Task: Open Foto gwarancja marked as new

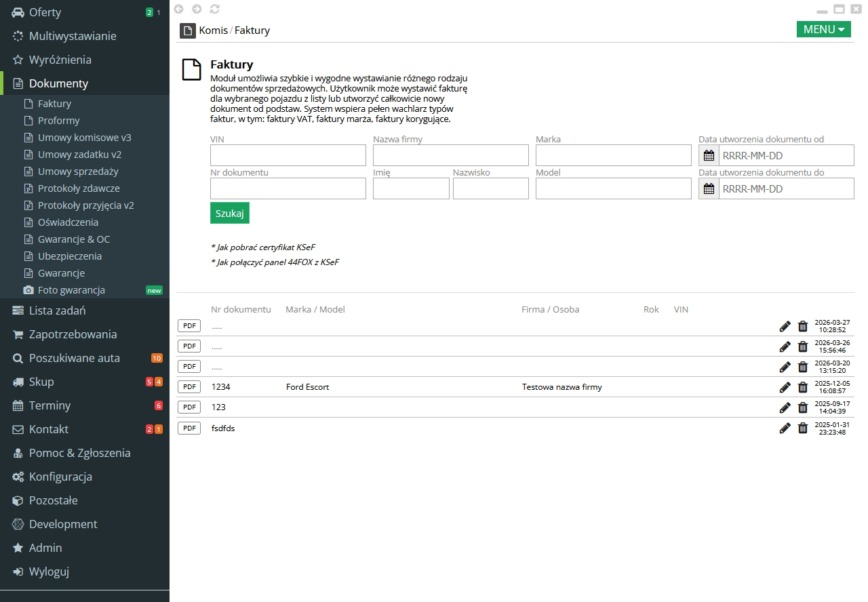Action: click(x=71, y=290)
